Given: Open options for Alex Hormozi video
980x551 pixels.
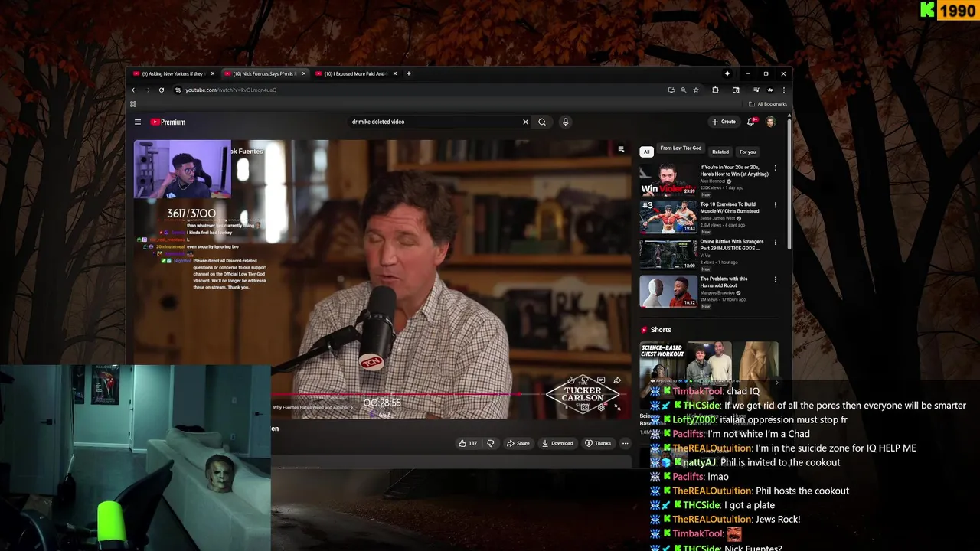Looking at the screenshot, I should [x=775, y=168].
